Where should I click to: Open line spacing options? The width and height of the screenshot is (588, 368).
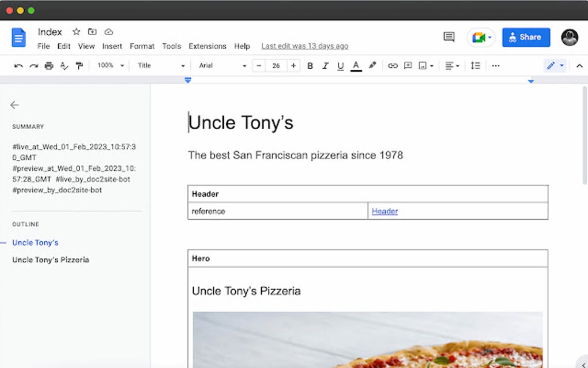476,65
